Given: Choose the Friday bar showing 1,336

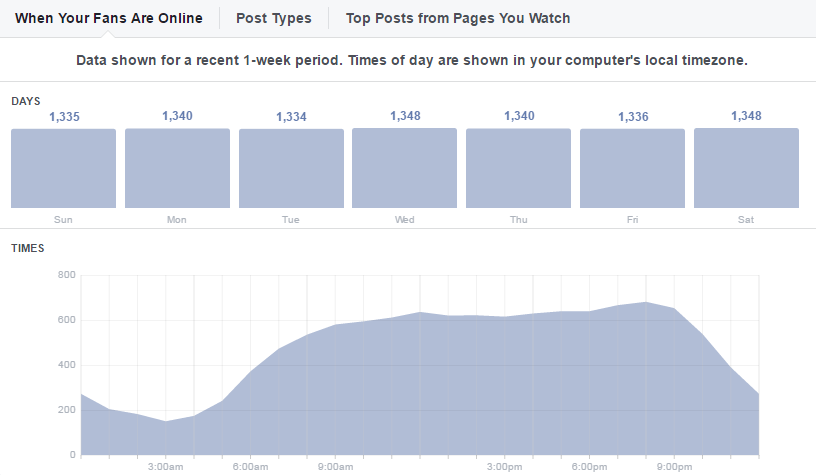Looking at the screenshot, I should [x=633, y=168].
